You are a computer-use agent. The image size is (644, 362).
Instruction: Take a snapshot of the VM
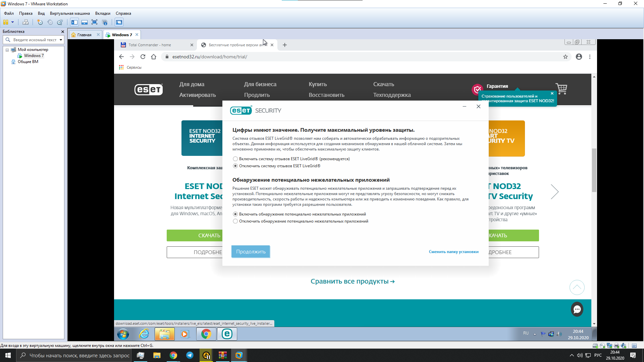[x=40, y=22]
